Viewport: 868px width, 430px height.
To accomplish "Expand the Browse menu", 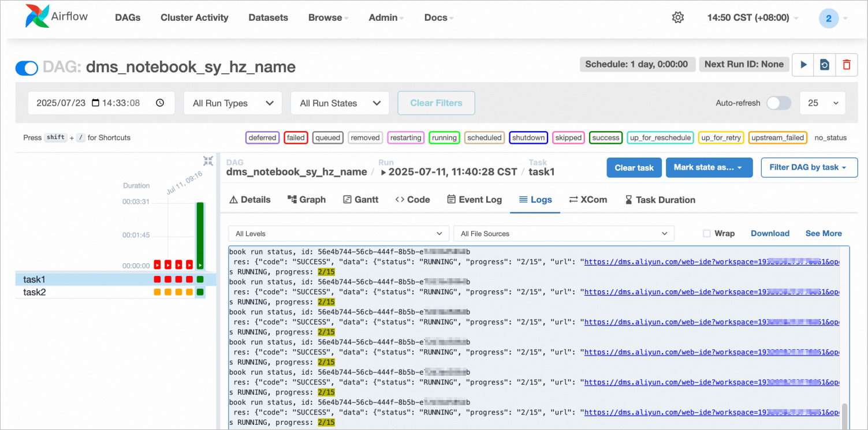I will pyautogui.click(x=329, y=17).
